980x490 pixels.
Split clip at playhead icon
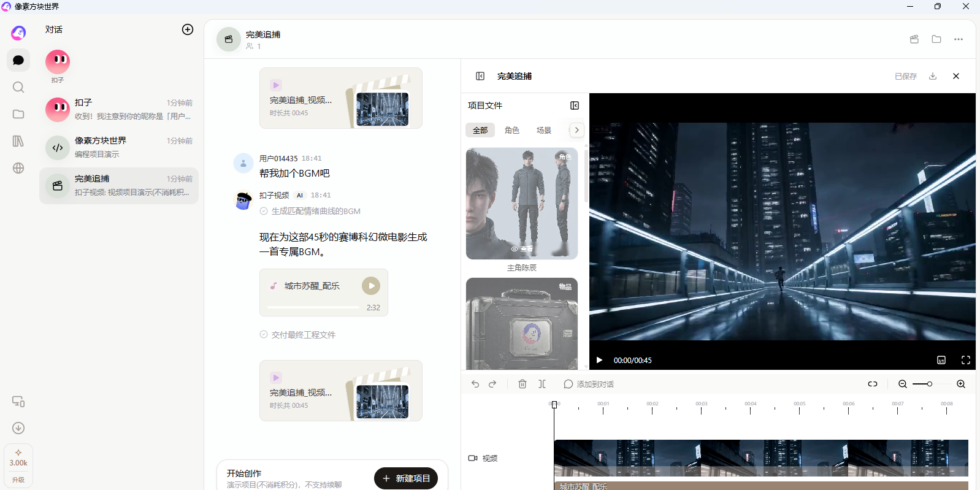click(x=542, y=384)
